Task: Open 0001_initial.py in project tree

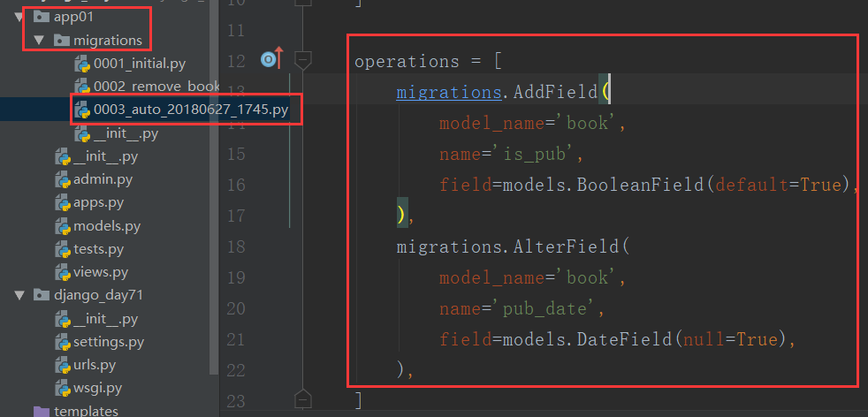Action: pyautogui.click(x=146, y=64)
